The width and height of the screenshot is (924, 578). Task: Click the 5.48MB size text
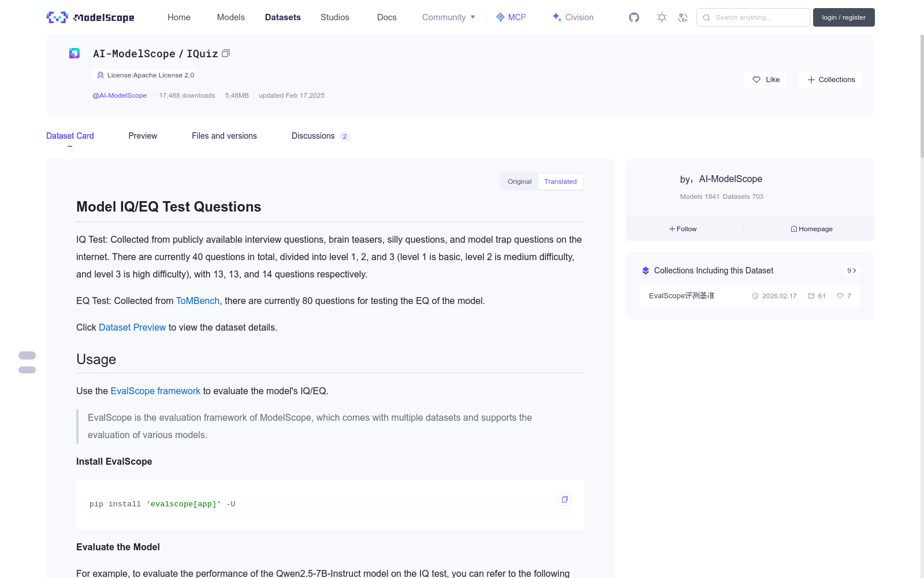237,95
